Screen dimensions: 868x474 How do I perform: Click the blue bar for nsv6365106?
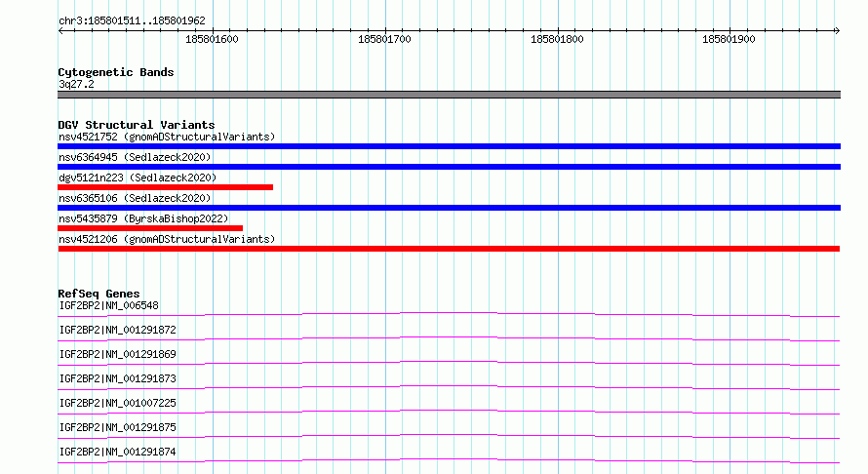(449, 208)
